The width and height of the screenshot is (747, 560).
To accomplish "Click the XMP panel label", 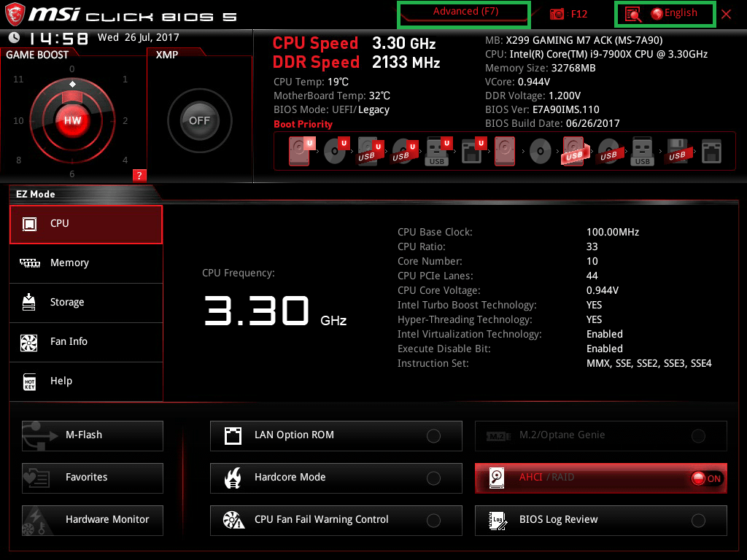I will [167, 55].
